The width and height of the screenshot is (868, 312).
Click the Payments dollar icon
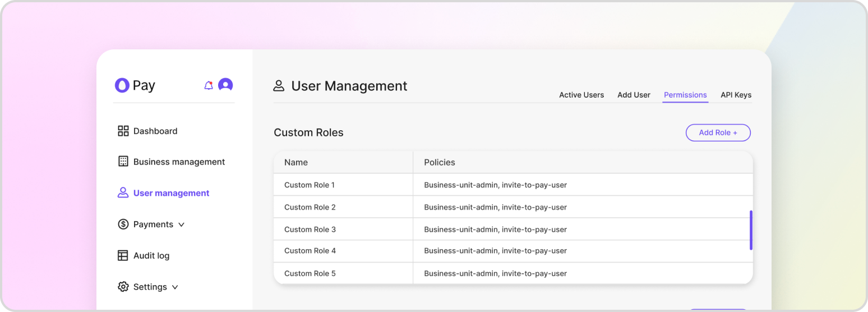click(123, 224)
